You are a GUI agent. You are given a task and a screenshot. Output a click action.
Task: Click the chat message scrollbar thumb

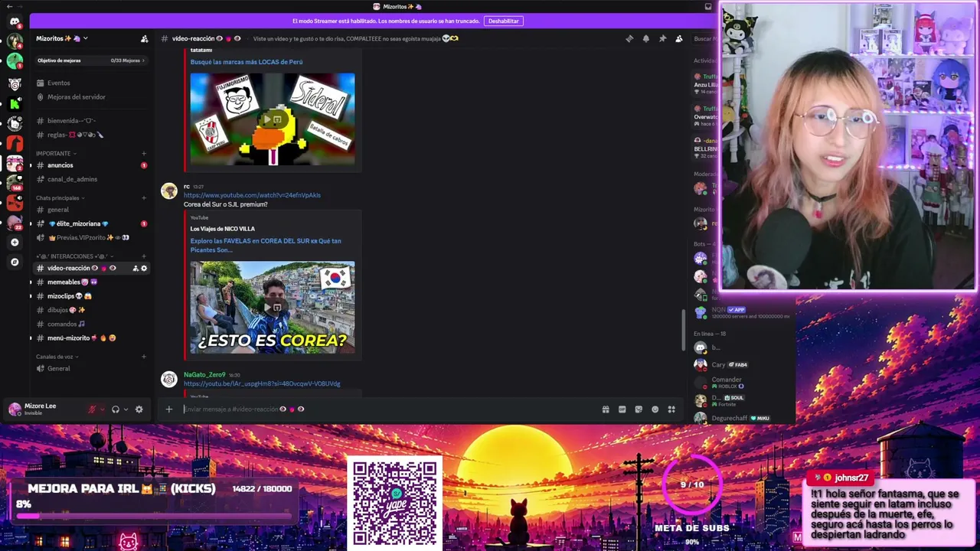pos(683,330)
